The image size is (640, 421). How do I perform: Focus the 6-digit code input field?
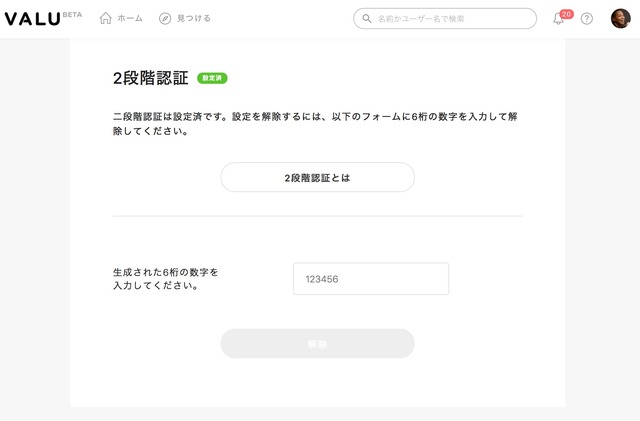click(x=371, y=279)
